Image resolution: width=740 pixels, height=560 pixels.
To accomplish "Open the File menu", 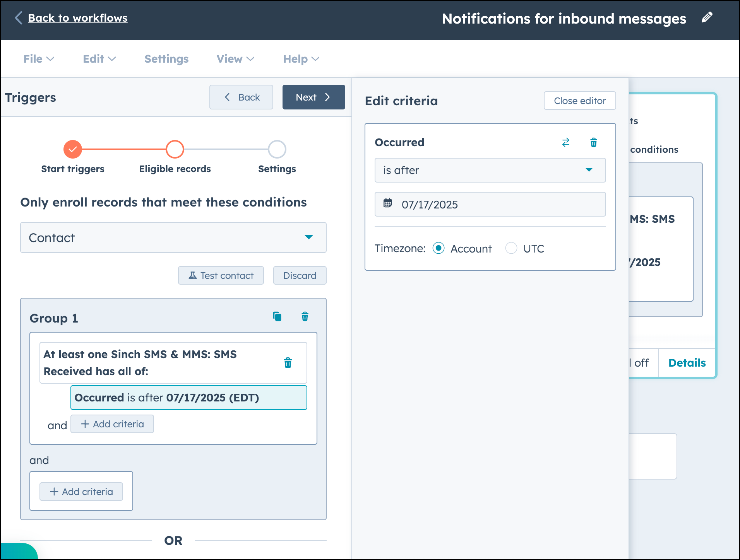I will [x=39, y=59].
